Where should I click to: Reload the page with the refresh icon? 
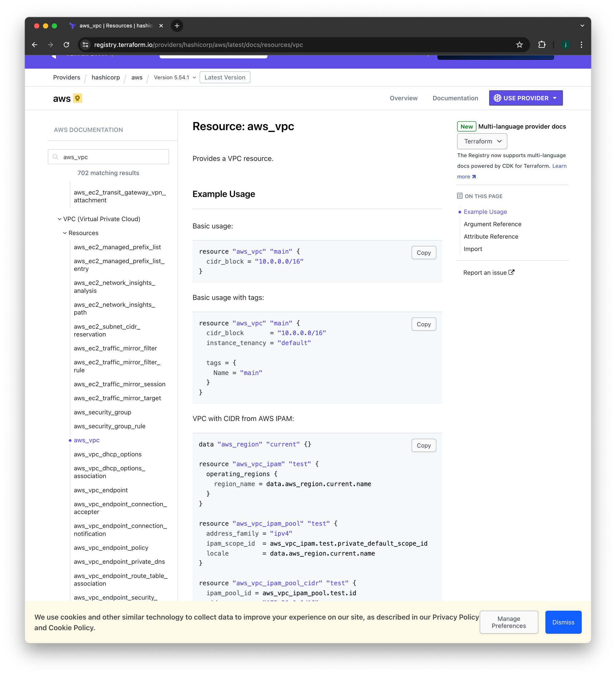point(66,45)
